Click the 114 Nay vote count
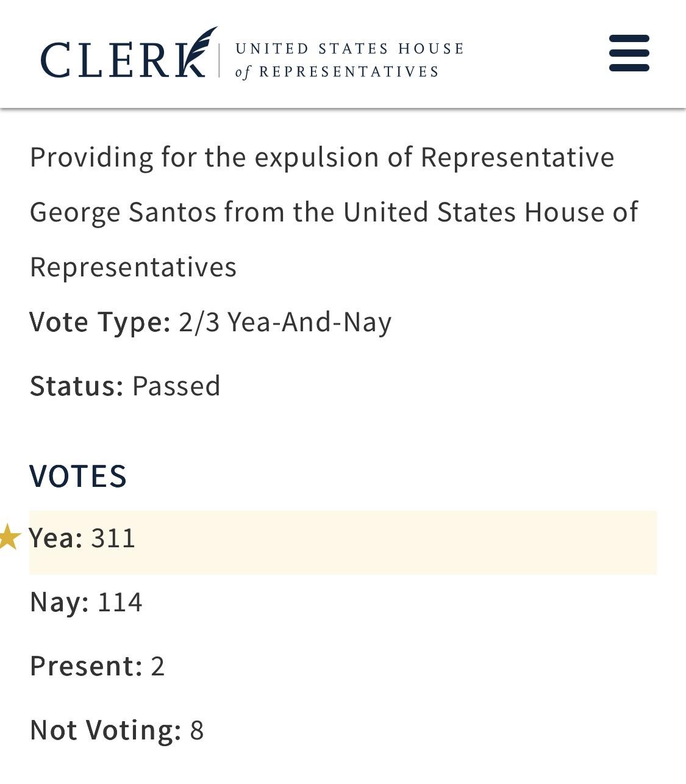This screenshot has height=784, width=686. 120,602
